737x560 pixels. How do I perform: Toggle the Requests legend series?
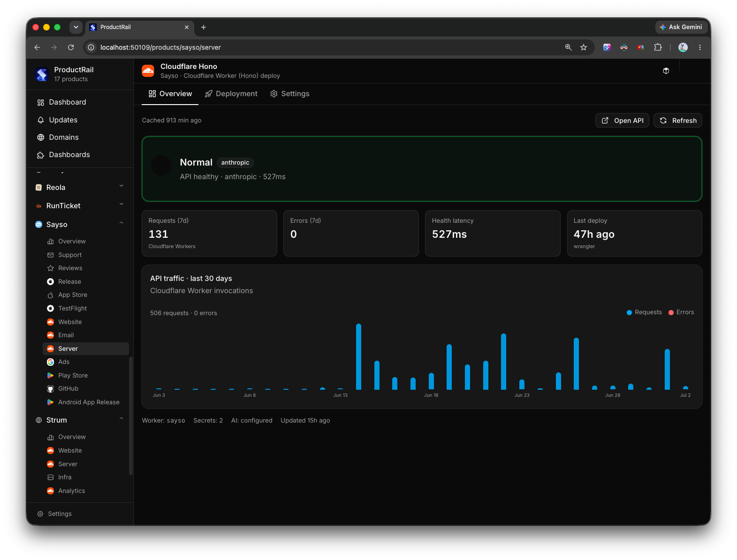[x=644, y=312]
